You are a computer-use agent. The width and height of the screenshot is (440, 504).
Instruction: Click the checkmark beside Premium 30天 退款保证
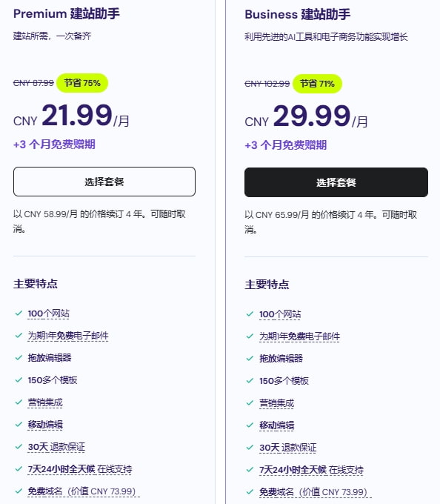[x=19, y=446]
